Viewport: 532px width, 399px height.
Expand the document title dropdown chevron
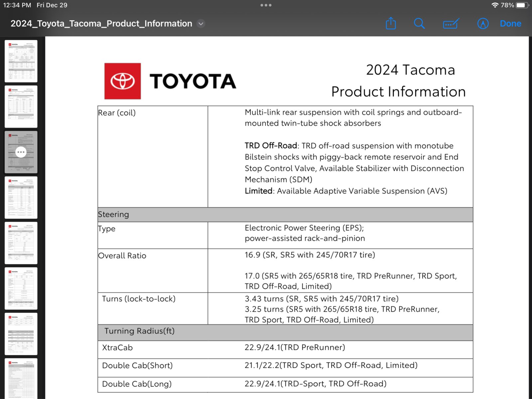(x=201, y=24)
